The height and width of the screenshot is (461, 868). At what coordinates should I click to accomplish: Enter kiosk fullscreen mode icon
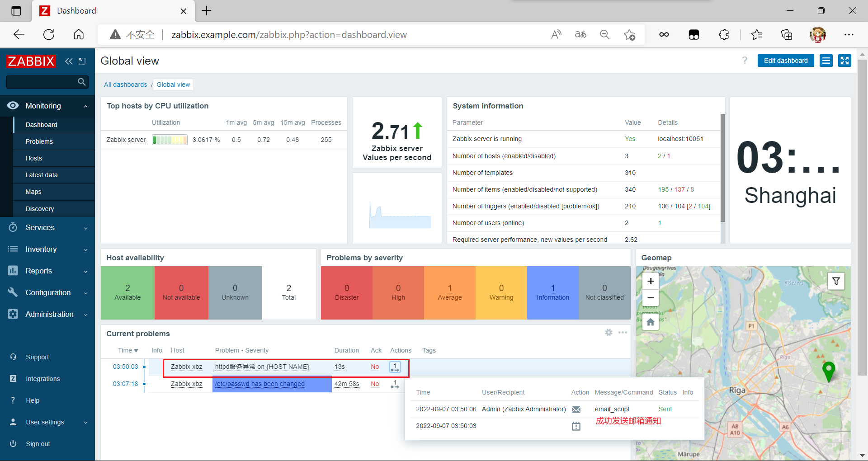coord(844,61)
